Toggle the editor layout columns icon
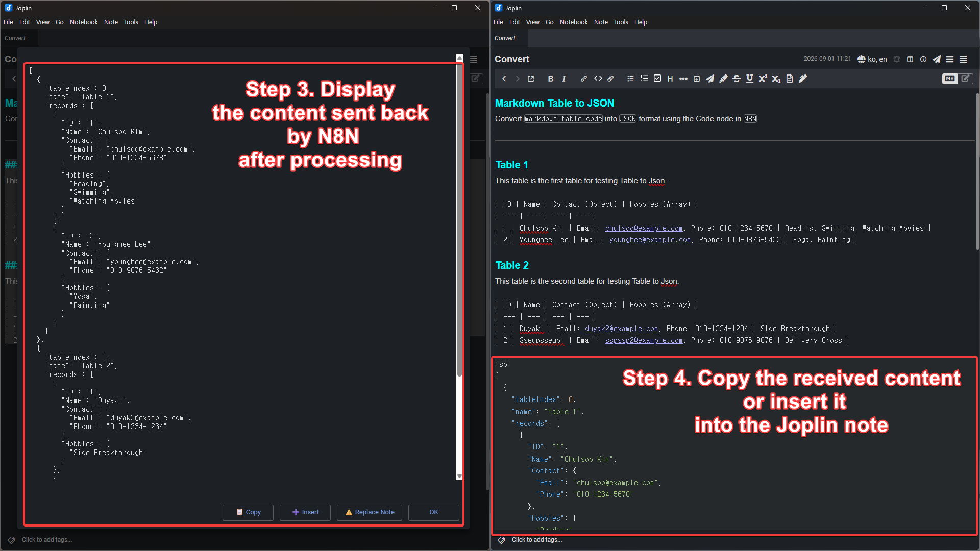The image size is (980, 551). coord(910,59)
